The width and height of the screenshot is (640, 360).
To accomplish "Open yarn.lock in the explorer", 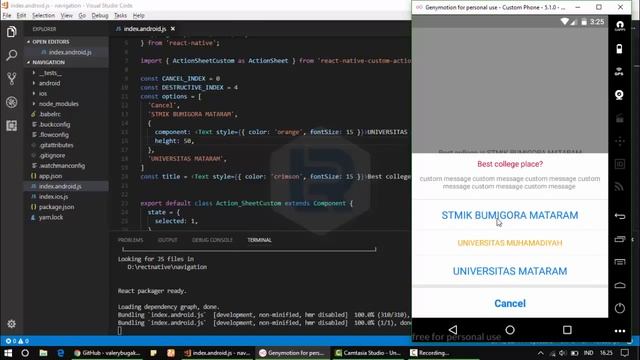I will coord(51,217).
